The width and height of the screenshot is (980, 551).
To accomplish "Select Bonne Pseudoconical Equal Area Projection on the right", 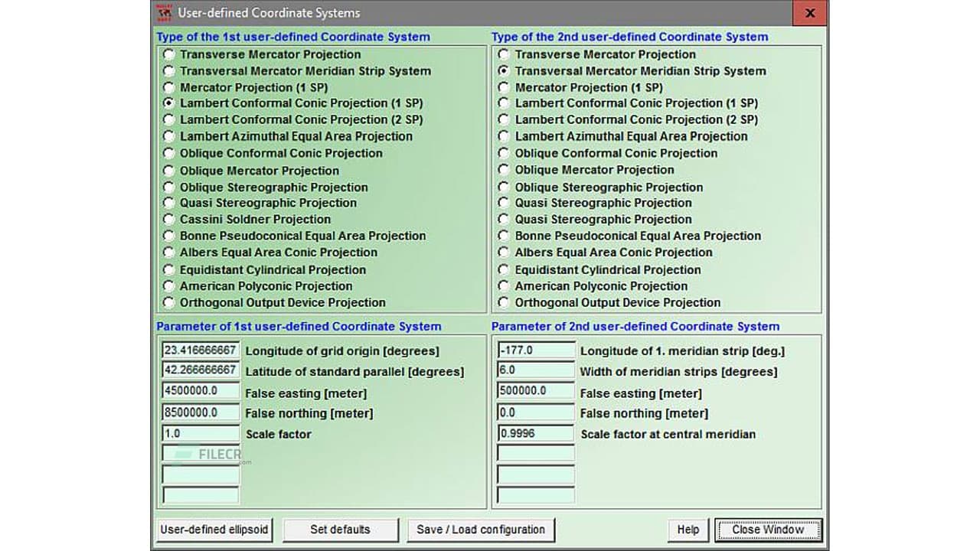I will pos(504,236).
